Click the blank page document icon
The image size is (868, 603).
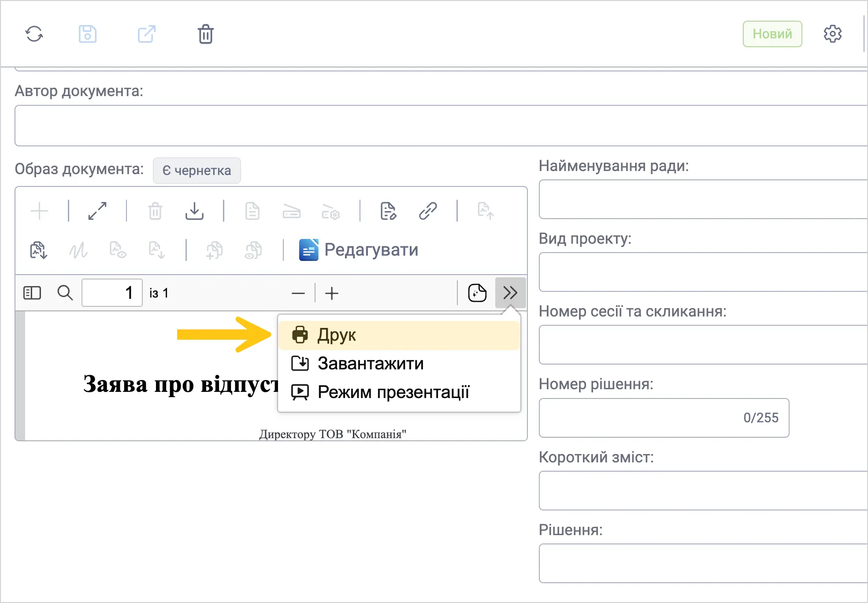[252, 211]
